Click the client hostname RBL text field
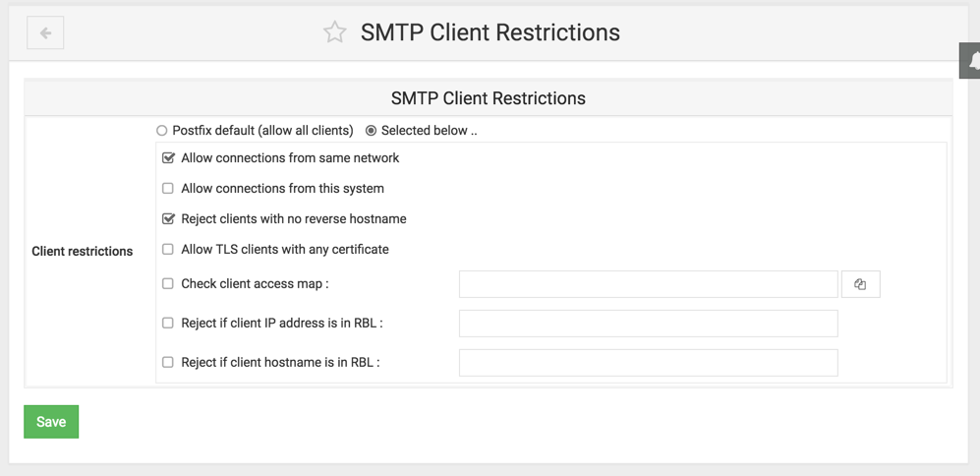The width and height of the screenshot is (980, 476). (648, 363)
